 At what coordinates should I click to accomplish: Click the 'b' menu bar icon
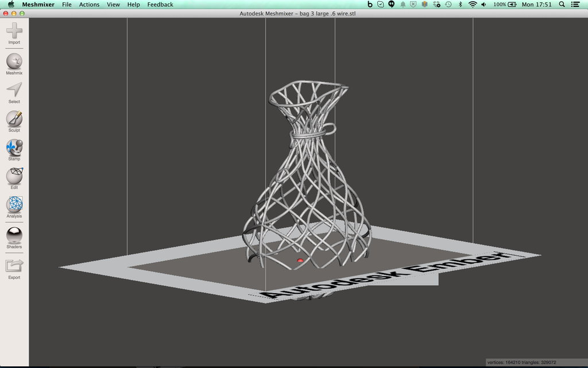click(370, 5)
